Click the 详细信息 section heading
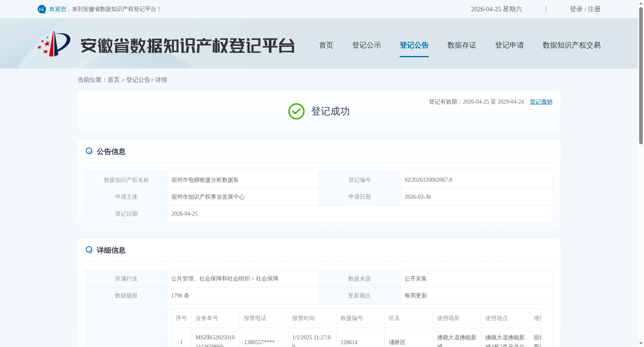The height and width of the screenshot is (347, 644). [111, 250]
